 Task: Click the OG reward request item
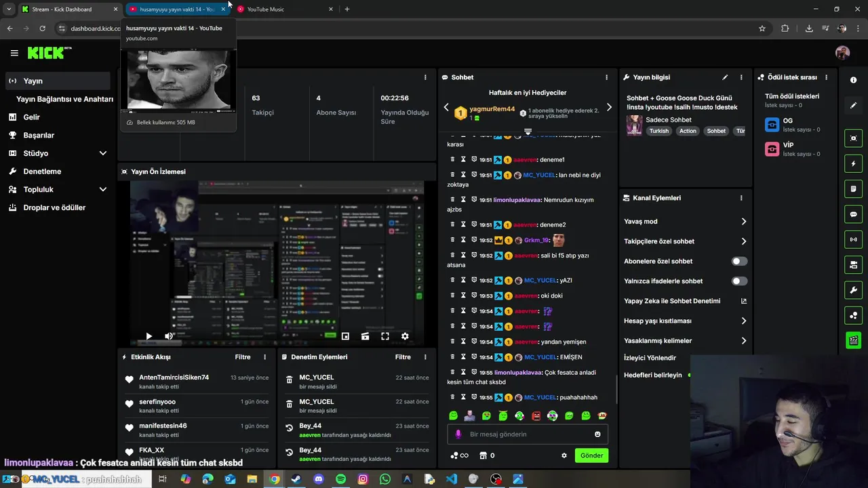pos(795,125)
